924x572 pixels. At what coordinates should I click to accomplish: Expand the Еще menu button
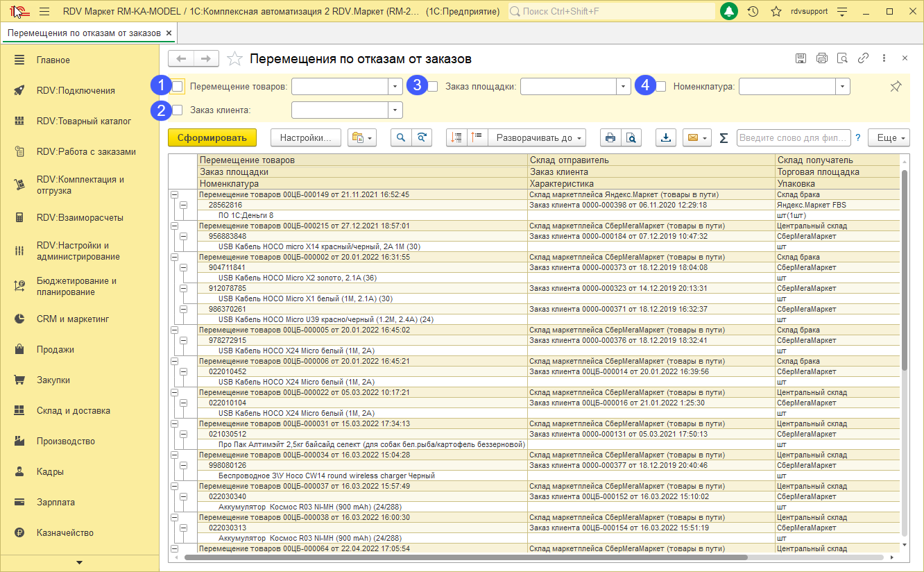click(x=889, y=138)
